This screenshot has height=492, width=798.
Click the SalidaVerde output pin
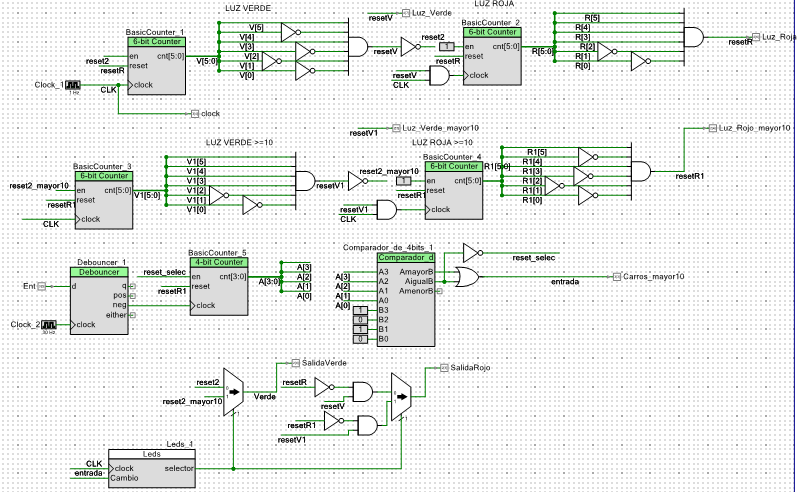click(292, 362)
